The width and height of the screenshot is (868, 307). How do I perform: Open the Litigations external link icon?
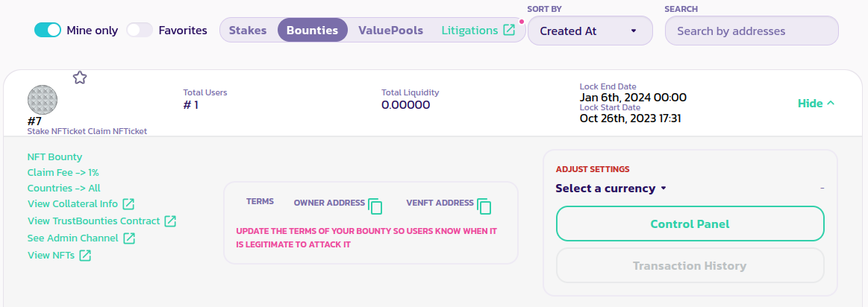coord(509,31)
